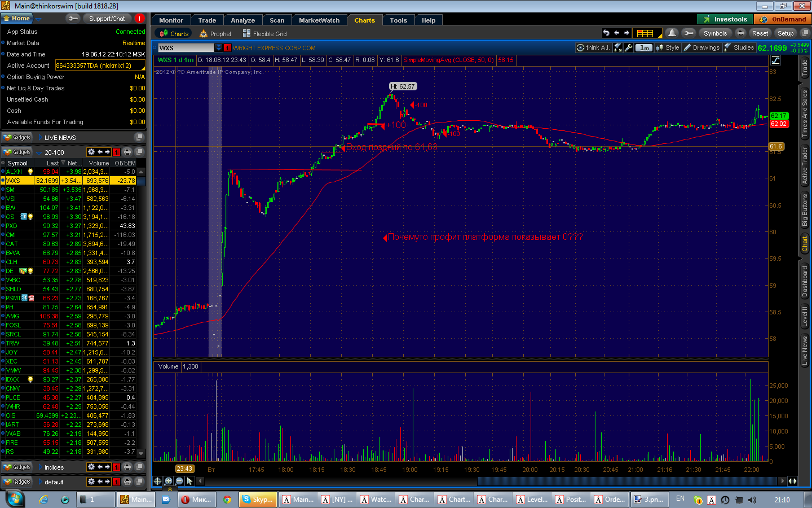Switch to the Trade tab

coord(207,20)
